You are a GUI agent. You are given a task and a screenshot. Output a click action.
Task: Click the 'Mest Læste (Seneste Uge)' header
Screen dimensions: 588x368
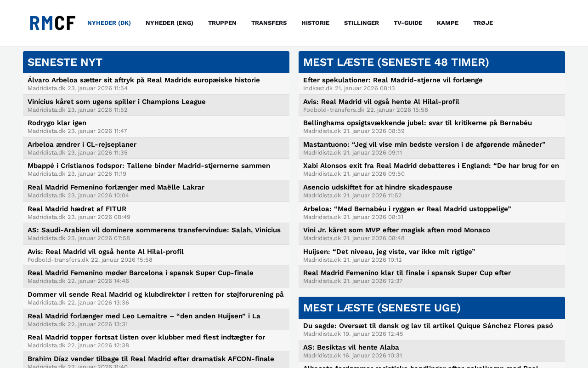pyautogui.click(x=432, y=308)
